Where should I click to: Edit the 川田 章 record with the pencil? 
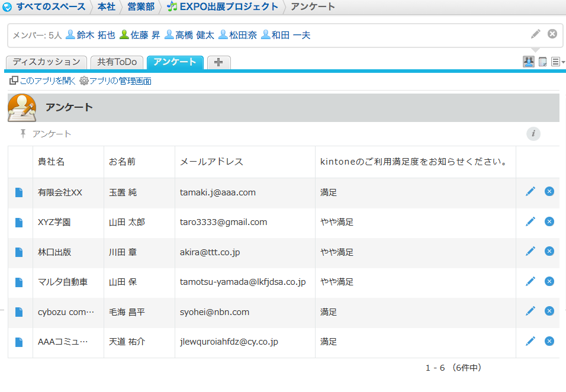pos(530,251)
